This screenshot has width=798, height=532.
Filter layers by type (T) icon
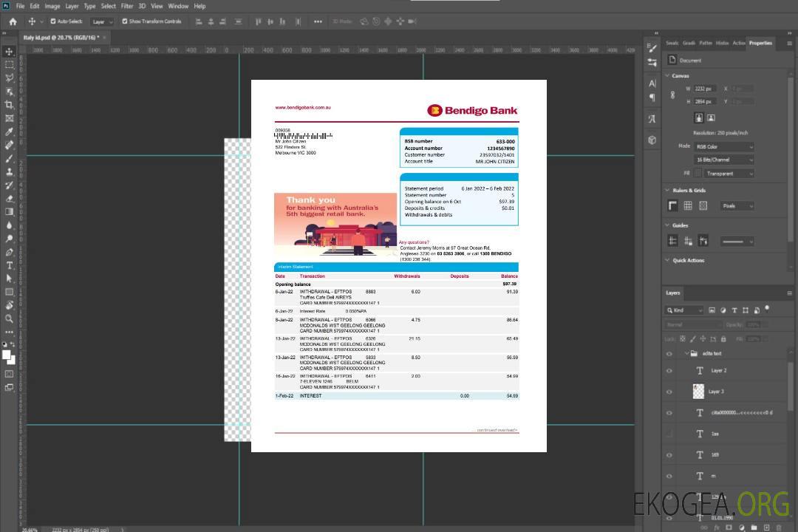[734, 310]
